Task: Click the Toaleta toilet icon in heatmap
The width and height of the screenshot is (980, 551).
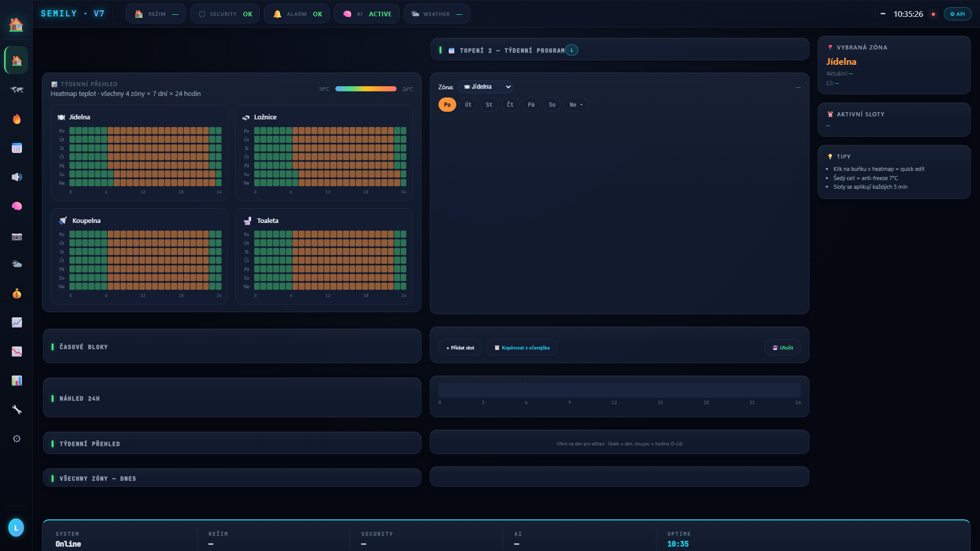Action: pos(248,220)
